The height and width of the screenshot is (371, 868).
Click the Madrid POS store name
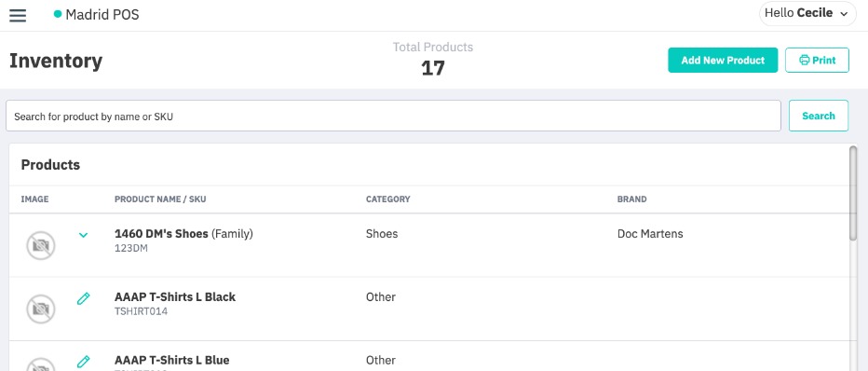[102, 15]
